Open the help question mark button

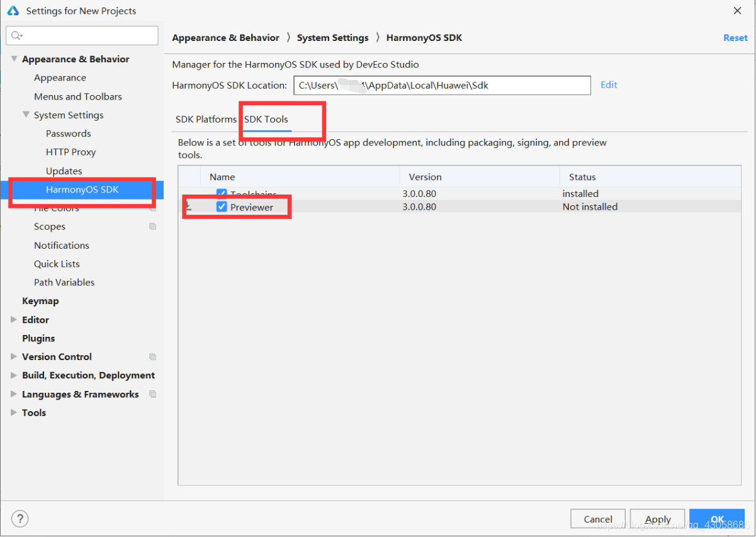click(20, 519)
